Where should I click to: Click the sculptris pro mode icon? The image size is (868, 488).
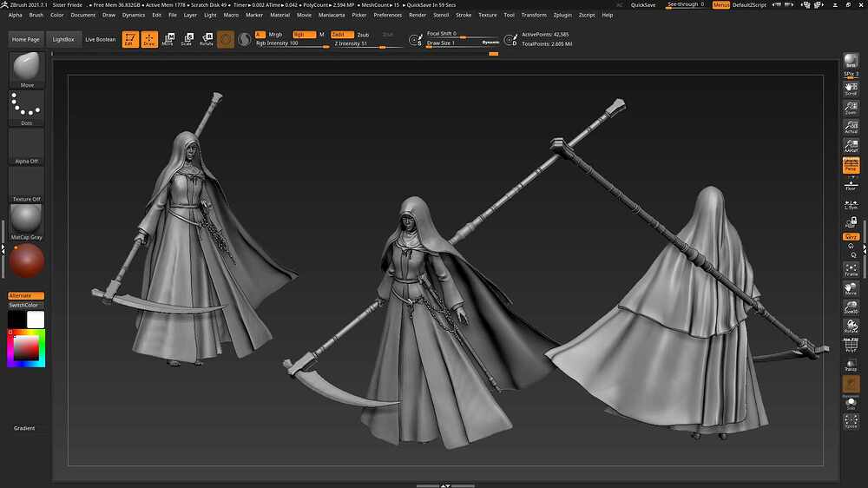[x=244, y=39]
